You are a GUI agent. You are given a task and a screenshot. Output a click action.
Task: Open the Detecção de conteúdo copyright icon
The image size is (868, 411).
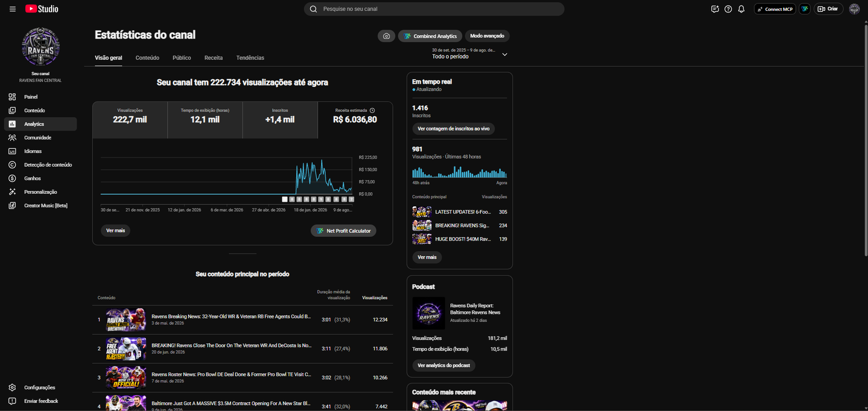(12, 165)
